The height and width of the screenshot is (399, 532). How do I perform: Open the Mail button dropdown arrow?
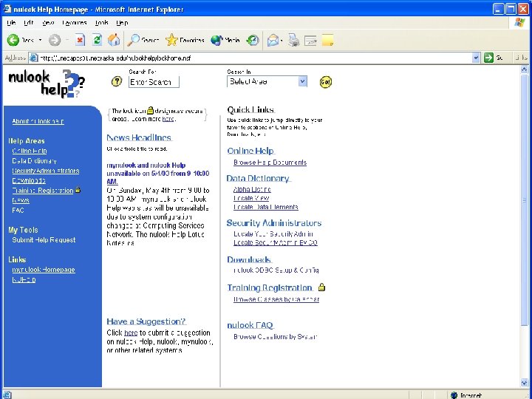(282, 41)
